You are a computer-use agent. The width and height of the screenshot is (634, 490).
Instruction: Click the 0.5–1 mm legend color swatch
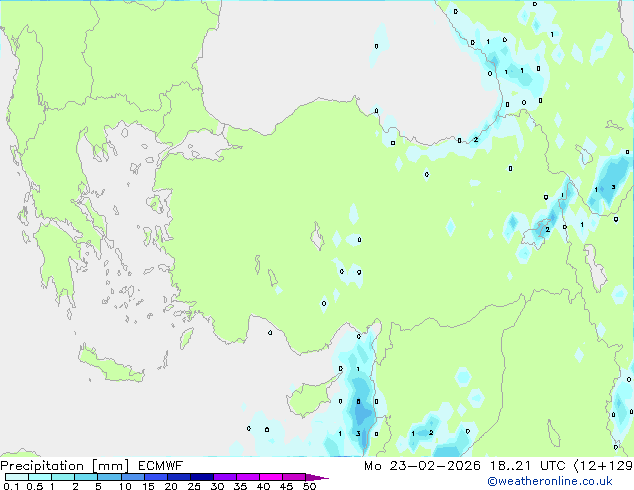click(40, 477)
